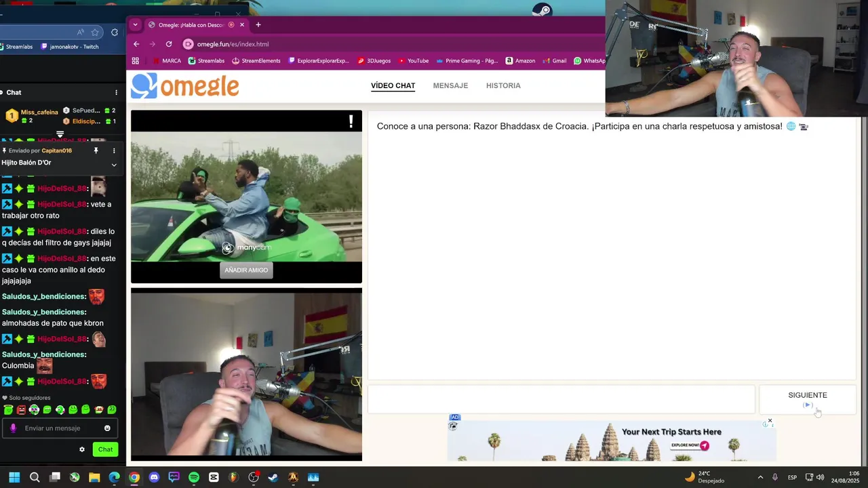
Task: Open the emoji picker in chat input
Action: [x=107, y=428]
